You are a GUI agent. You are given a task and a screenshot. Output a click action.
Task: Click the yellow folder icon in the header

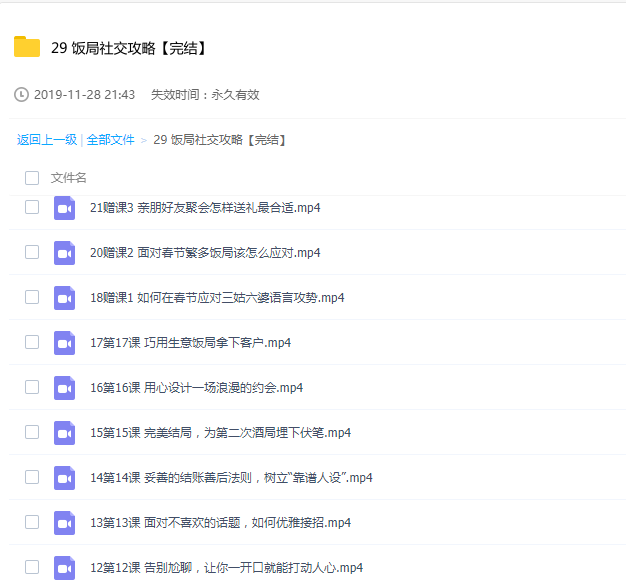(x=27, y=47)
